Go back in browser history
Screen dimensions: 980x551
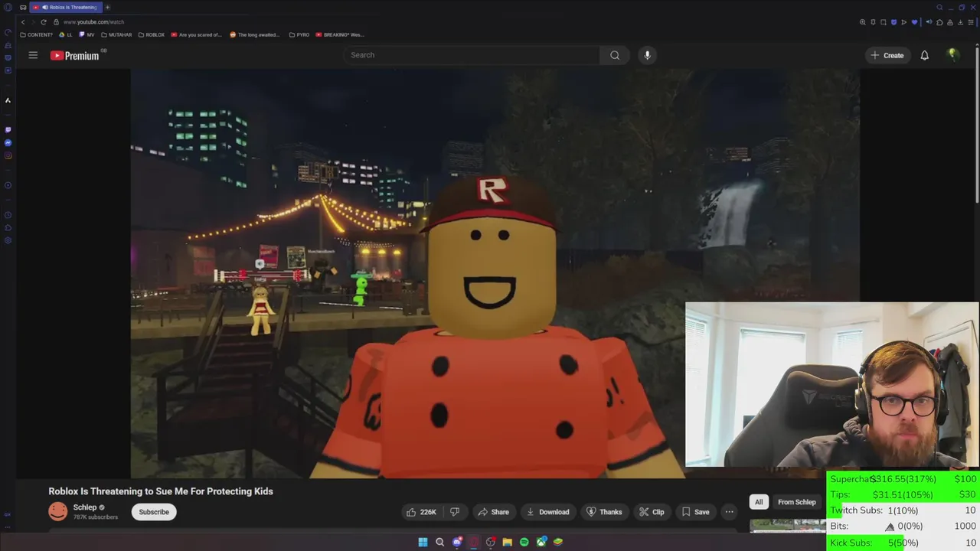click(23, 22)
